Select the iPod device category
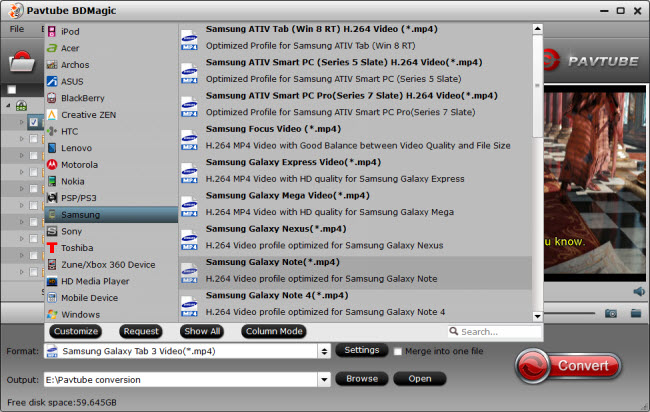The height and width of the screenshot is (412, 650). coord(111,32)
